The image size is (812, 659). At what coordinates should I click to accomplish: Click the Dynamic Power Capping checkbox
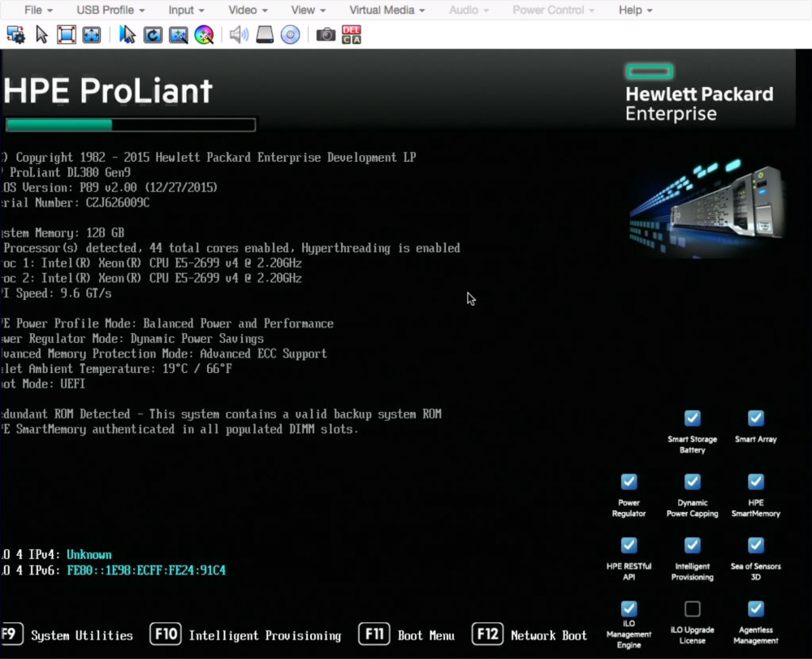pos(693,481)
